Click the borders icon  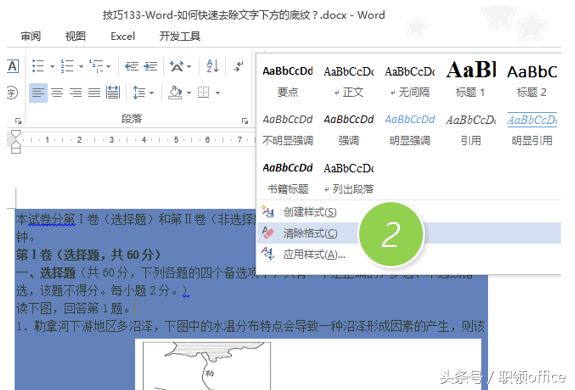tap(204, 92)
